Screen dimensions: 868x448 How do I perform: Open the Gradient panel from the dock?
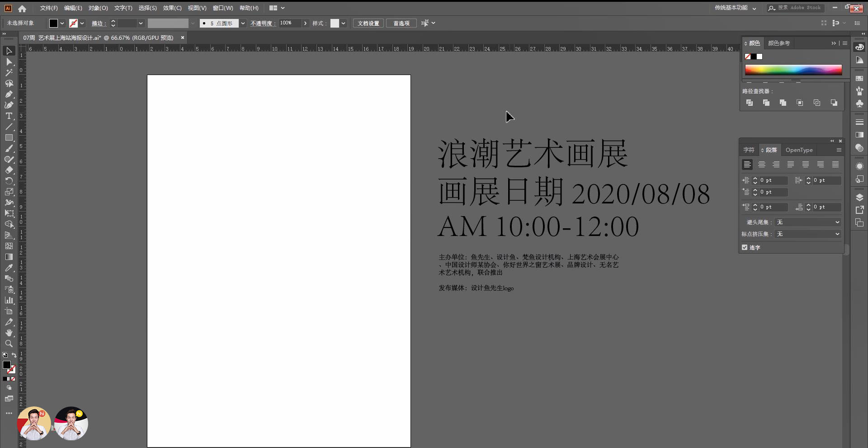coord(859,135)
